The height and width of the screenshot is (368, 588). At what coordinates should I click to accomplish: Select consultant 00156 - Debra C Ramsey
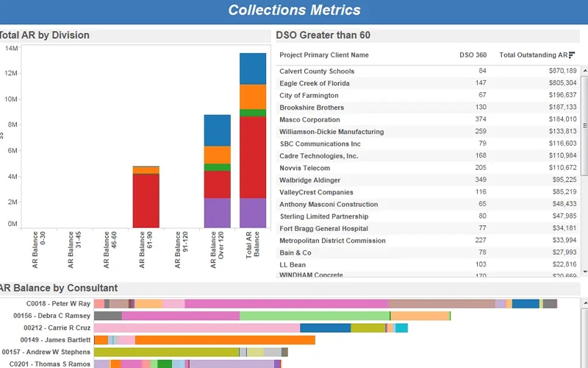click(51, 316)
